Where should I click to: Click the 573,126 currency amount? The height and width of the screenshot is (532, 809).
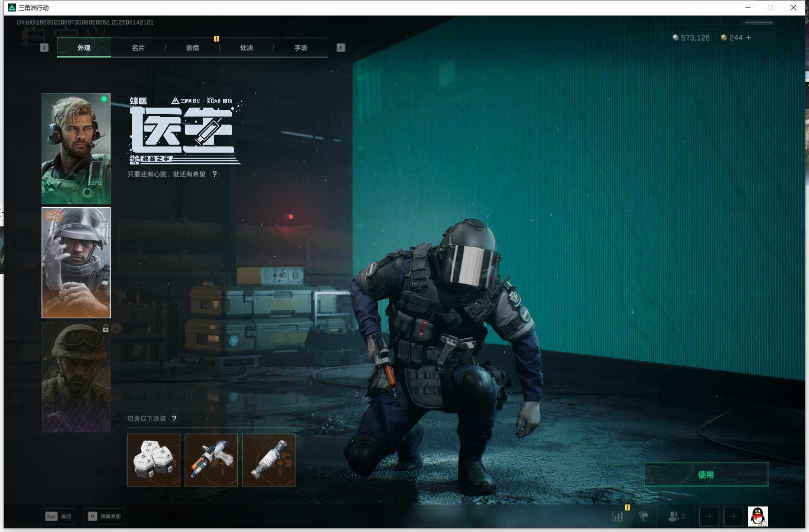(695, 38)
